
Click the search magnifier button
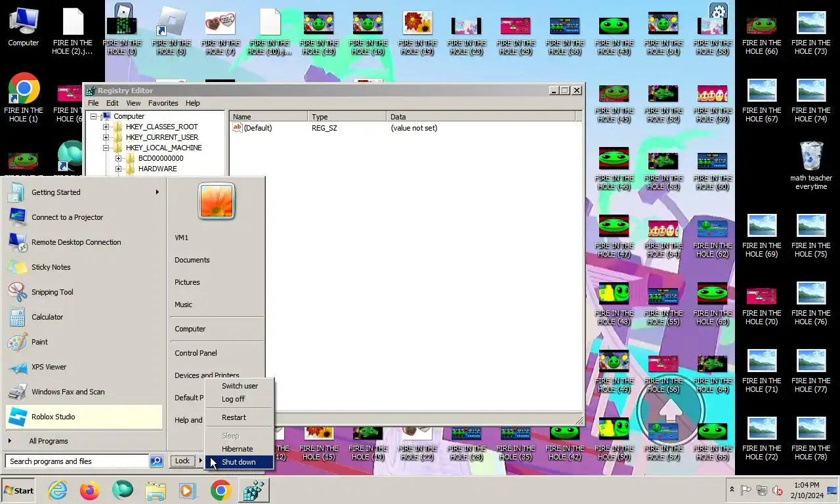(x=156, y=461)
